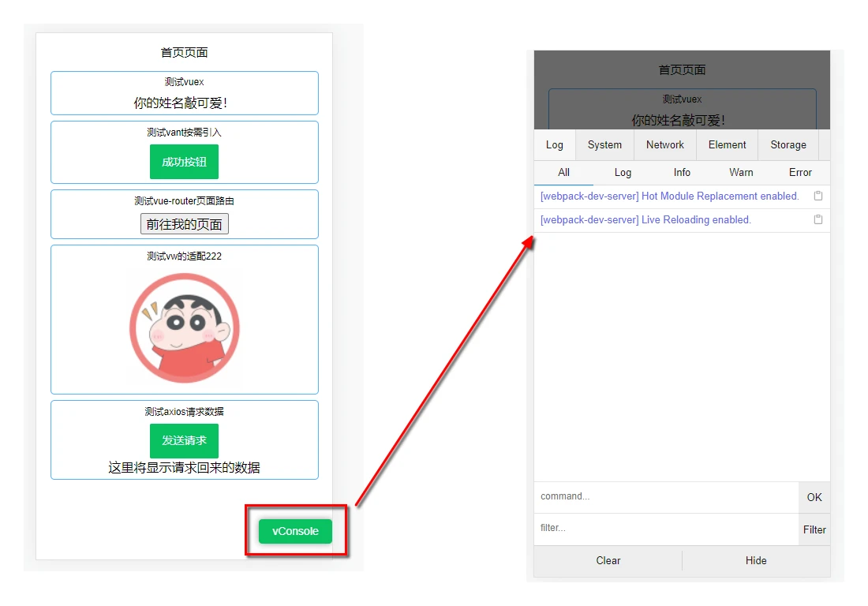Image resolution: width=868 pixels, height=606 pixels.
Task: Show only Error level logs
Action: 800,173
